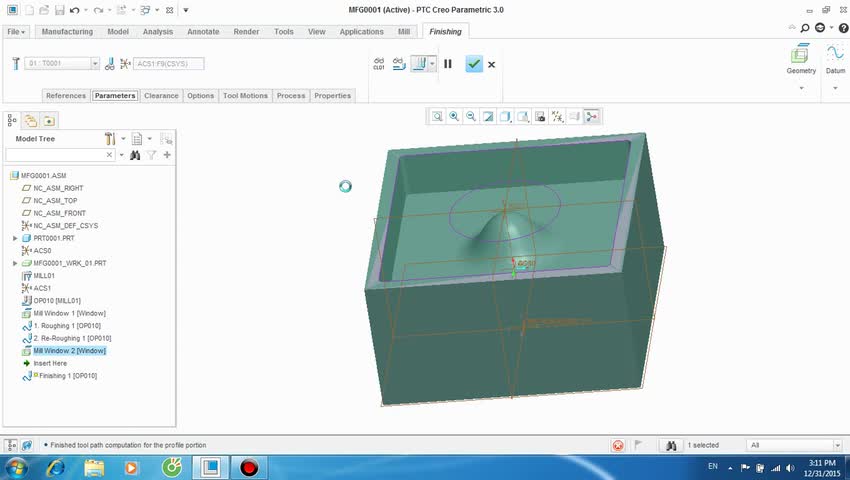
Task: Click the Save disk icon
Action: click(60, 10)
